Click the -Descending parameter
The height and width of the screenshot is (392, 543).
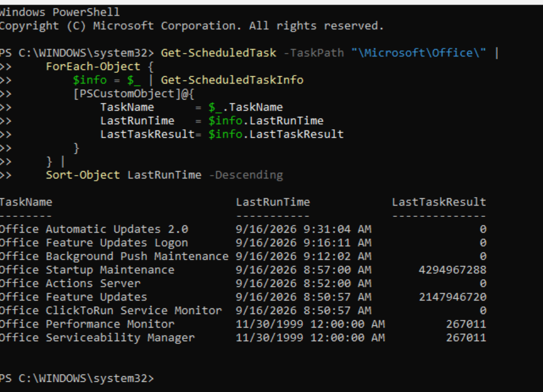[246, 175]
